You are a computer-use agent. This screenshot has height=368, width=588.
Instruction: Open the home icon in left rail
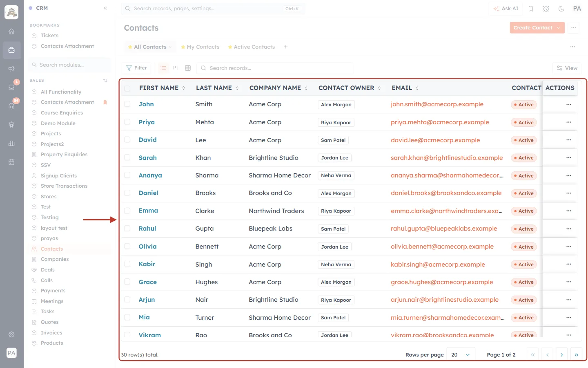pos(11,31)
